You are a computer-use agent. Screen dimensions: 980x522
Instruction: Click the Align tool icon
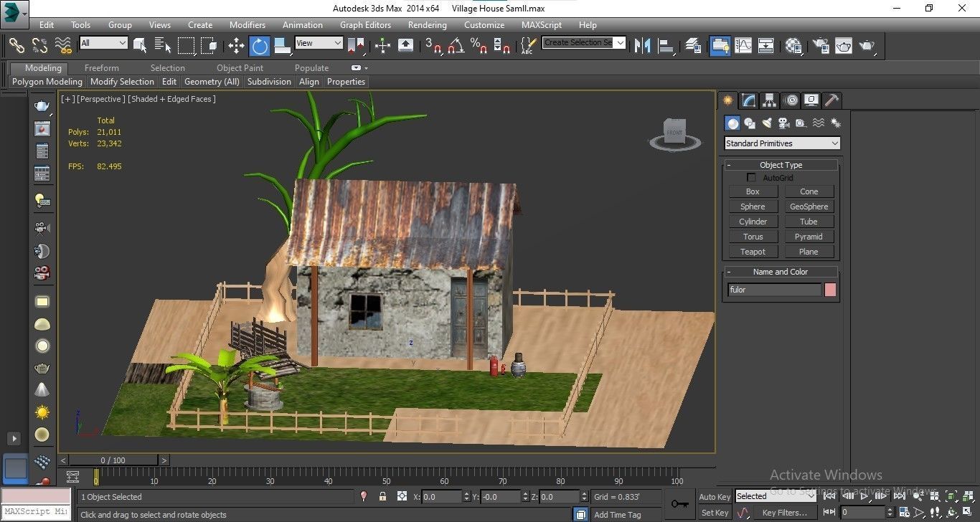click(x=666, y=46)
